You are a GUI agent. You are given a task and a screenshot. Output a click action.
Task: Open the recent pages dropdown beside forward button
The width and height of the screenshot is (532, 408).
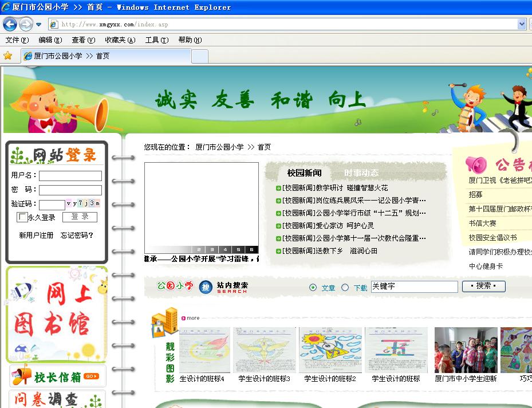point(38,25)
